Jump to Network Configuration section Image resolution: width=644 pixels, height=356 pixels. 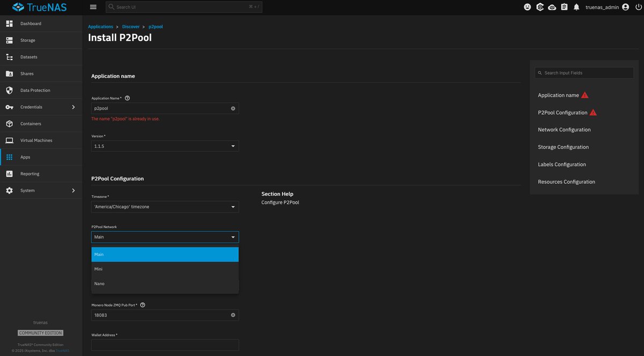point(564,130)
